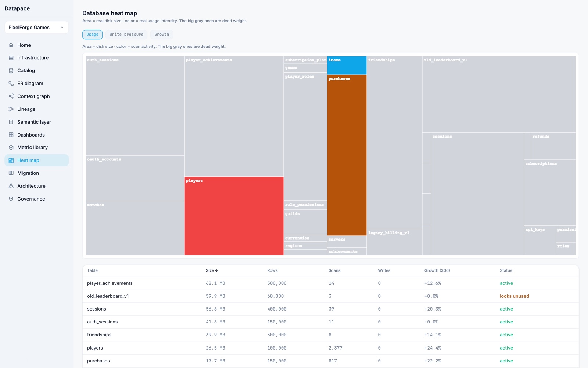Click the ER diagram icon
The width and height of the screenshot is (588, 368).
pos(11,84)
